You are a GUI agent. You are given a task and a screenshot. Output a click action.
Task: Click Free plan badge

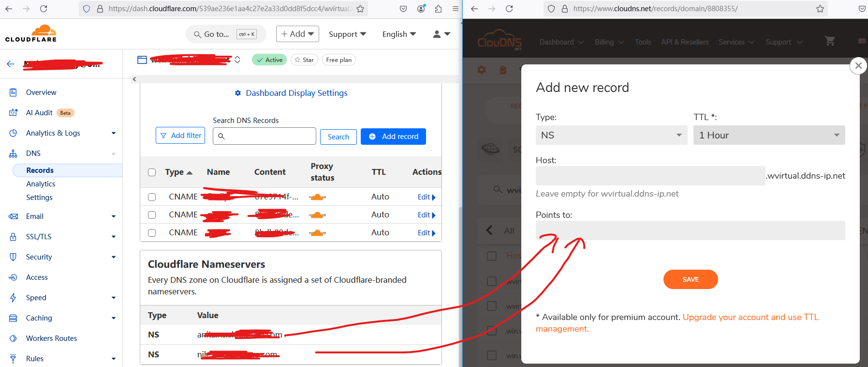(339, 60)
